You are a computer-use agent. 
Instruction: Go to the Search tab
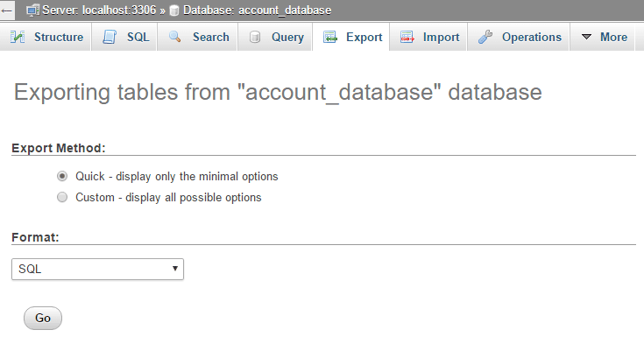click(x=197, y=37)
